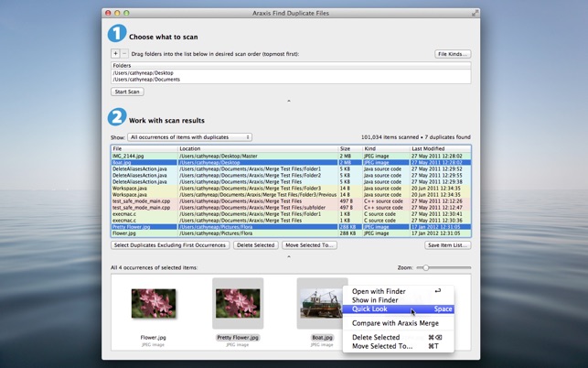Collapse results list using lower divider arrow
This screenshot has width=588, height=368.
[x=290, y=256]
